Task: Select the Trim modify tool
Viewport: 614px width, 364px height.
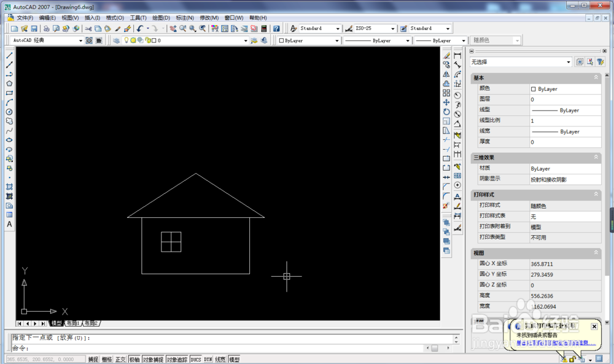Action: click(446, 140)
